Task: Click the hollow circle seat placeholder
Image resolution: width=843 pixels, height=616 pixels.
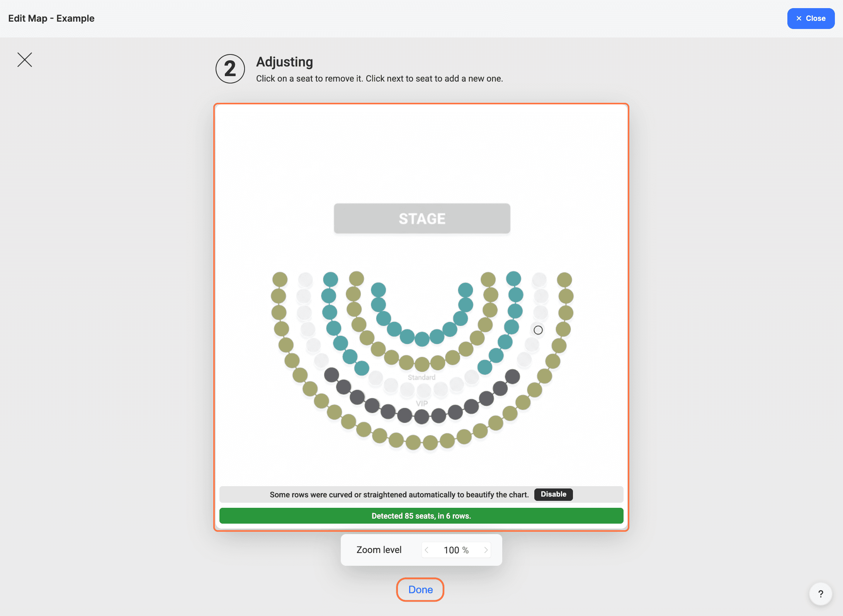Action: 538,330
